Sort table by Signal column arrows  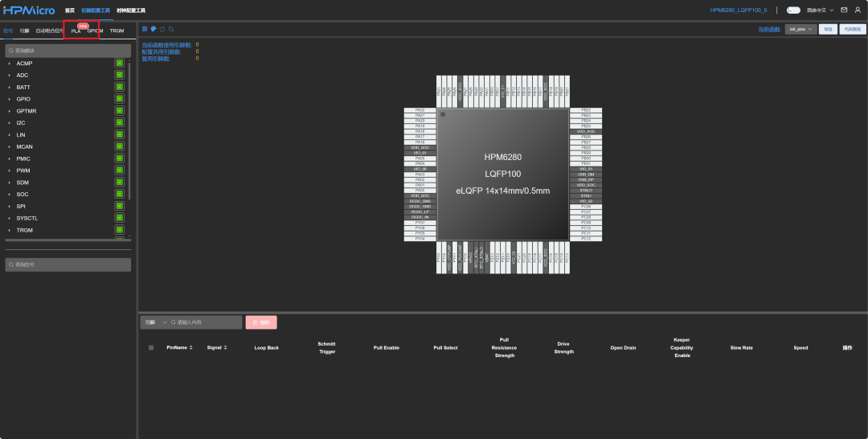pyautogui.click(x=225, y=347)
